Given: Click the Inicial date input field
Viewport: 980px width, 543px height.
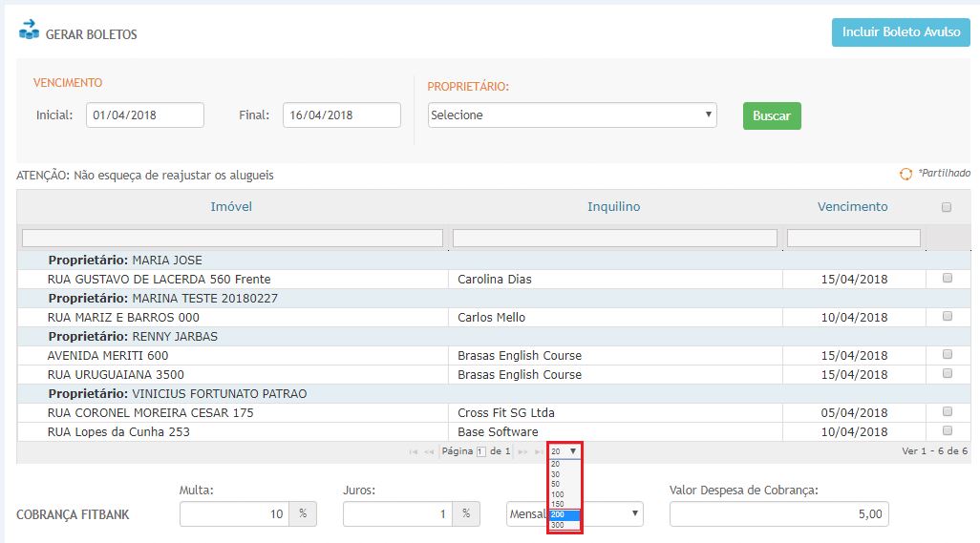Looking at the screenshot, I should 144,115.
